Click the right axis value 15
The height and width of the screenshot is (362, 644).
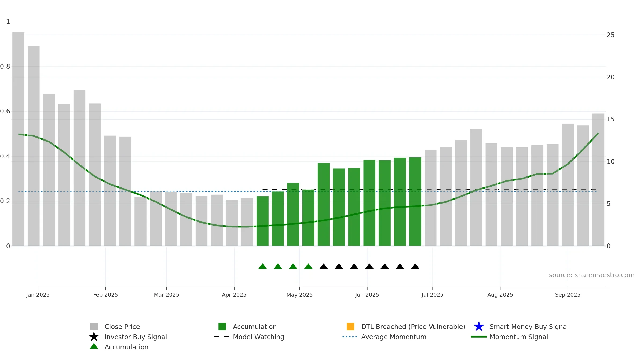point(611,119)
